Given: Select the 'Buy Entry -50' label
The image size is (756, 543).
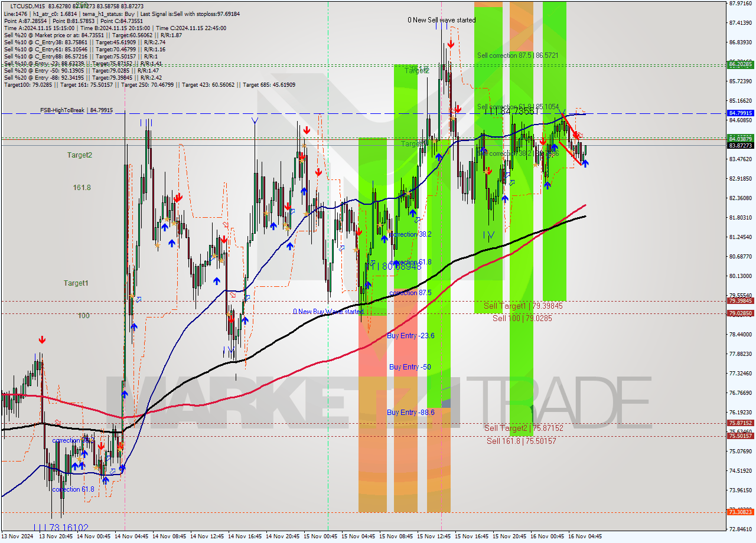Looking at the screenshot, I should click(410, 367).
